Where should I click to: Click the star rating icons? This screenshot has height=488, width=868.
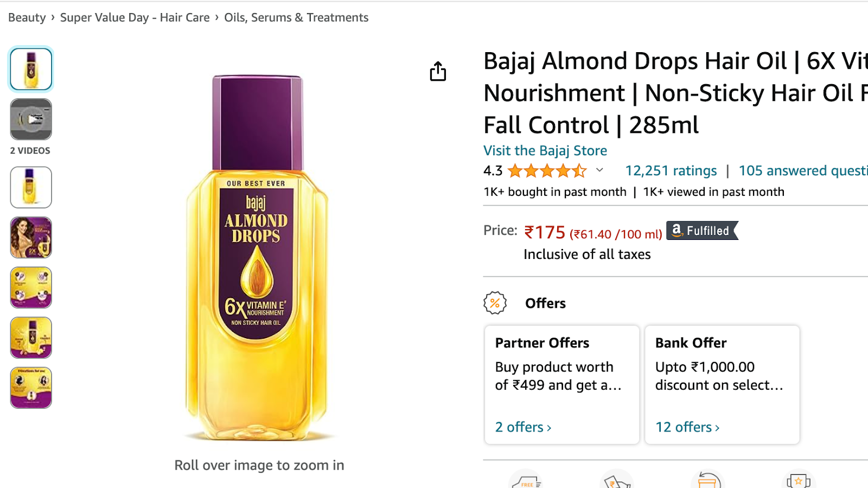point(547,171)
